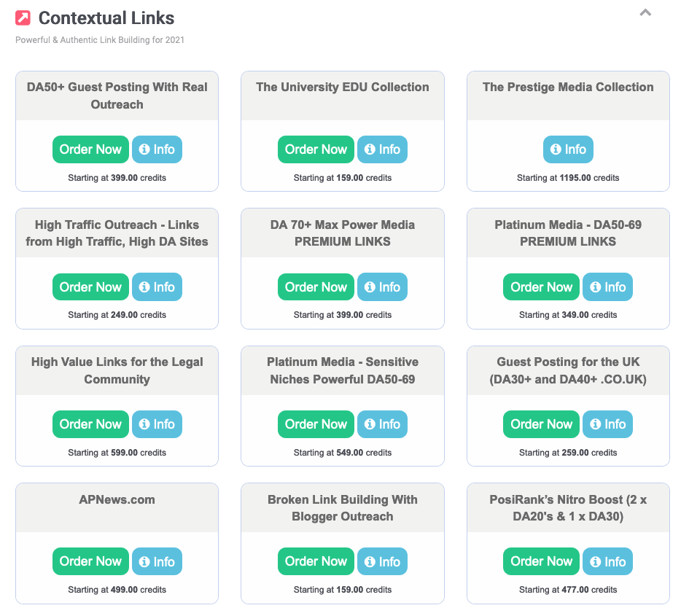The height and width of the screenshot is (616, 681).
Task: Collapse the Contextual Links section chevron
Action: click(645, 12)
